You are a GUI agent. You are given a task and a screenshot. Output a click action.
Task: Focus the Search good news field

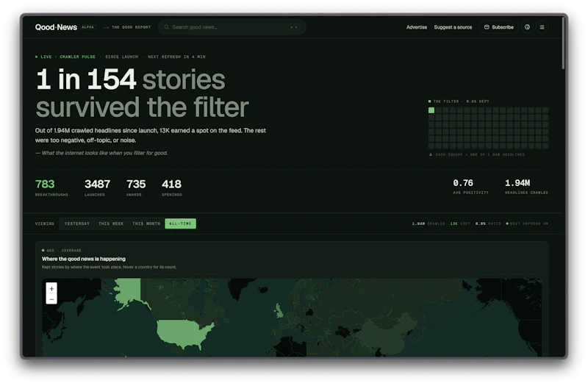(232, 27)
